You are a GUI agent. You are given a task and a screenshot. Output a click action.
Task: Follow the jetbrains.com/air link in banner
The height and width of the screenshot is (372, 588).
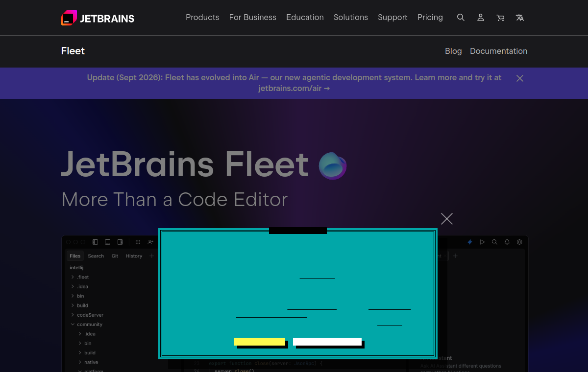[294, 89]
